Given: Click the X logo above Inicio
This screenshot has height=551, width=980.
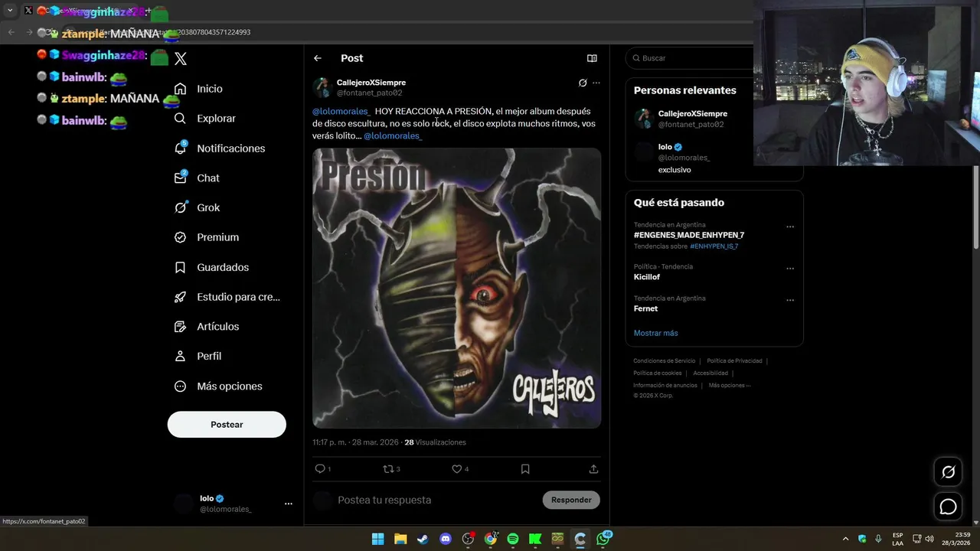Looking at the screenshot, I should (181, 58).
